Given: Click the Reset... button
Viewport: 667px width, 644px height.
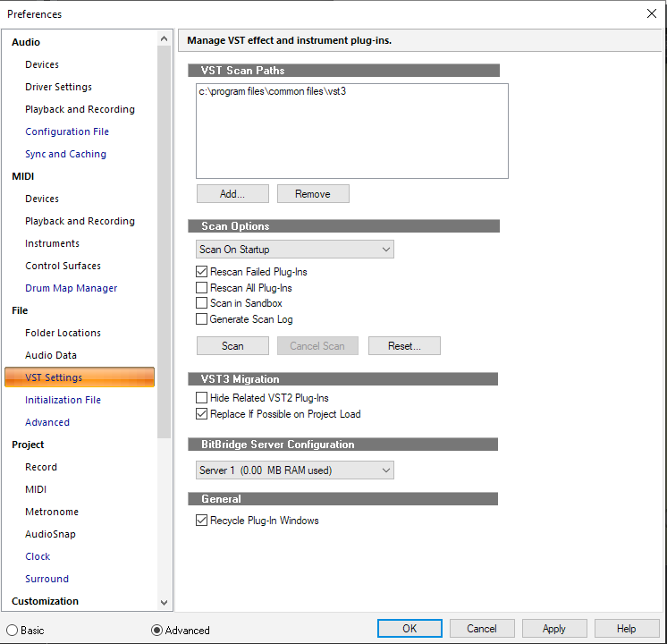Looking at the screenshot, I should (x=404, y=345).
